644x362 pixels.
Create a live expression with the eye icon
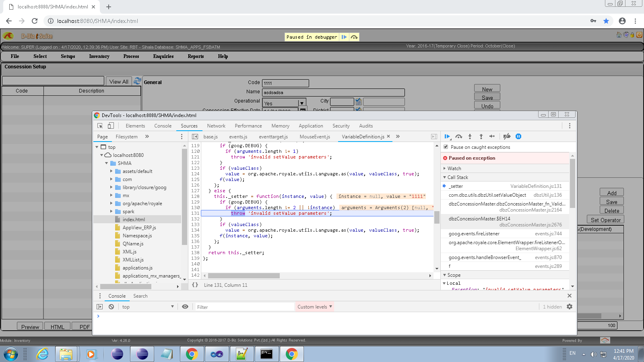(185, 306)
